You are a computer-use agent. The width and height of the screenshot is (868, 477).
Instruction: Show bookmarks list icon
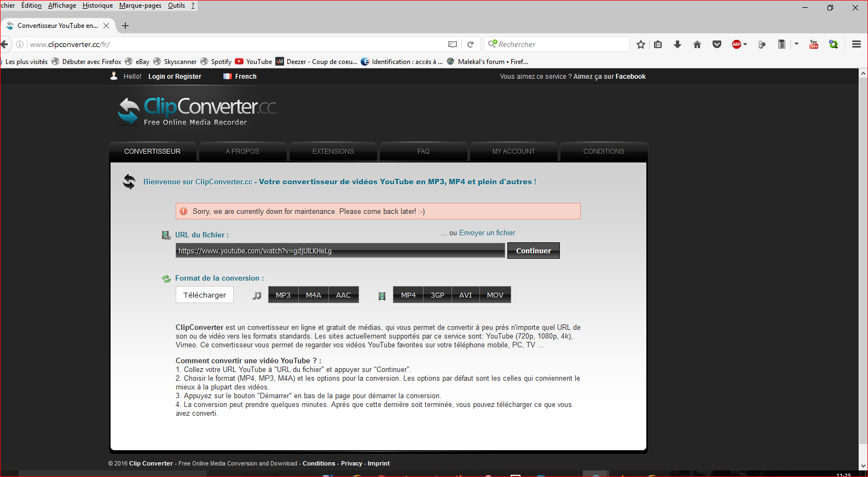tap(658, 44)
